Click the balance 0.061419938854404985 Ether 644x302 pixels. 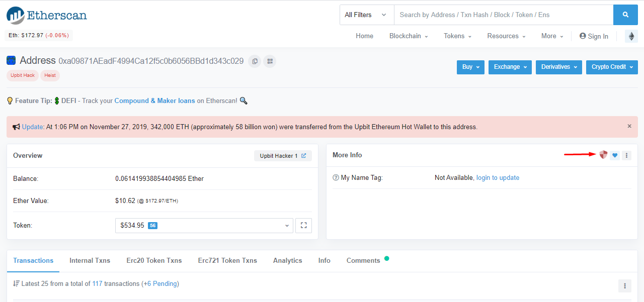pos(159,178)
